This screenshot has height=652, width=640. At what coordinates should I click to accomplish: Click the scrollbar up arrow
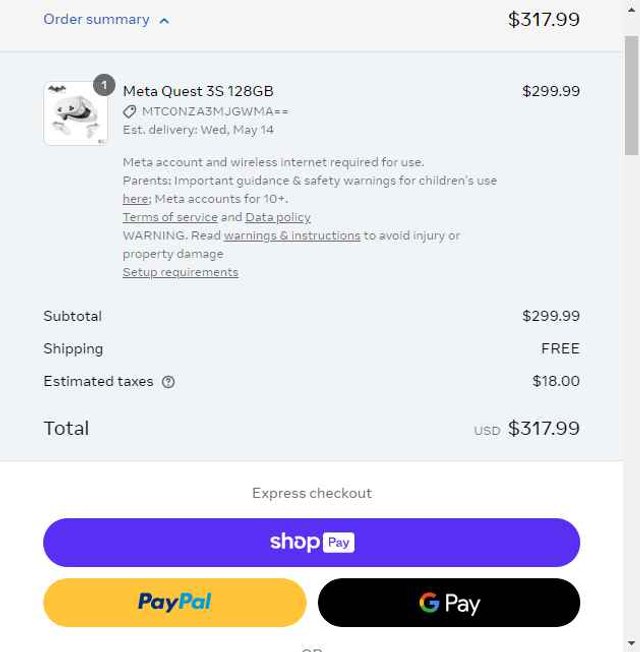click(631, 9)
